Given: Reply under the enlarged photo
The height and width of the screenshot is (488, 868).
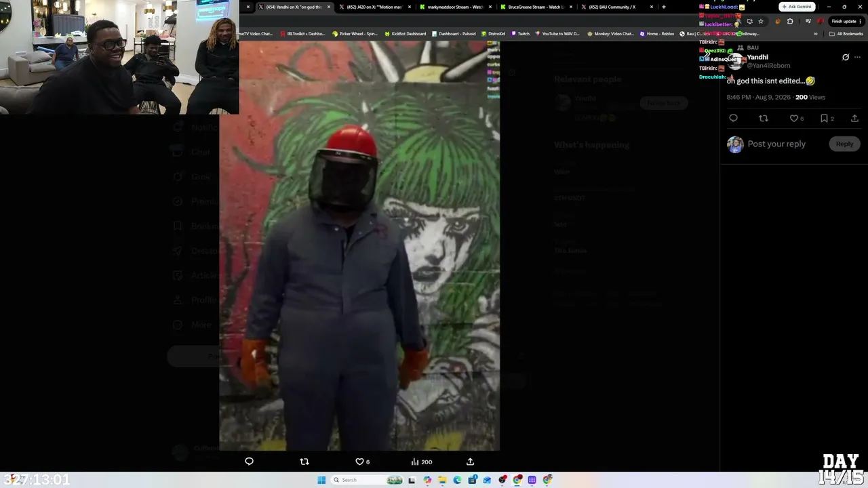Looking at the screenshot, I should pyautogui.click(x=249, y=462).
